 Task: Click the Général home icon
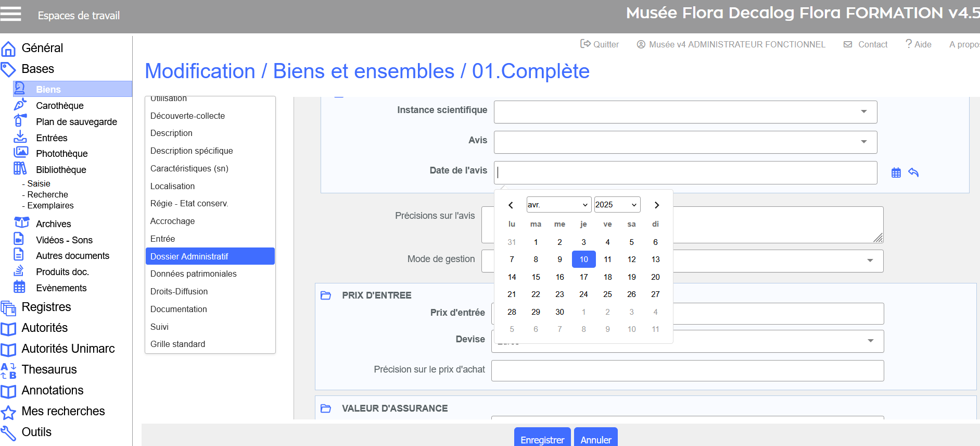pos(8,48)
